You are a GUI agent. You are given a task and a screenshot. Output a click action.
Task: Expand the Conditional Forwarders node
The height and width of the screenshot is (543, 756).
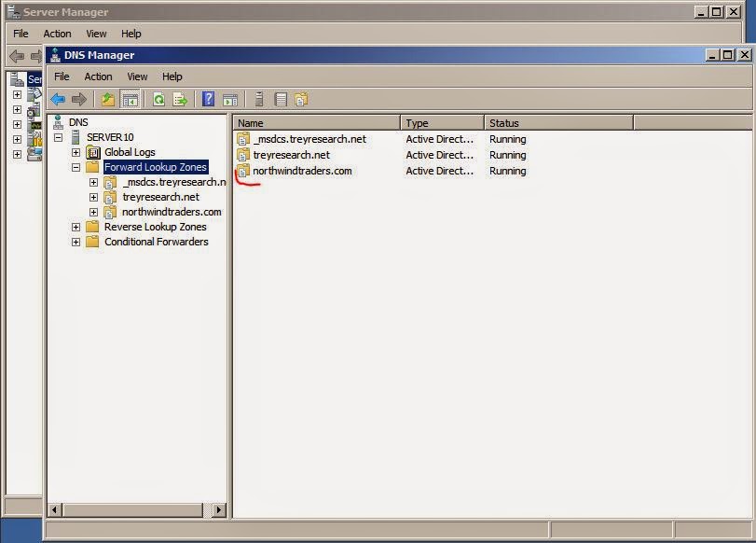[76, 242]
